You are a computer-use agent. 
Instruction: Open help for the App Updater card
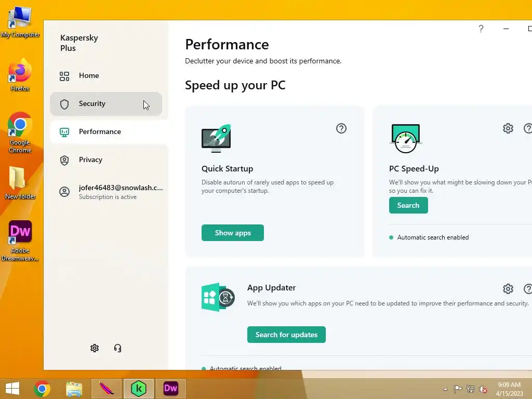coord(528,289)
